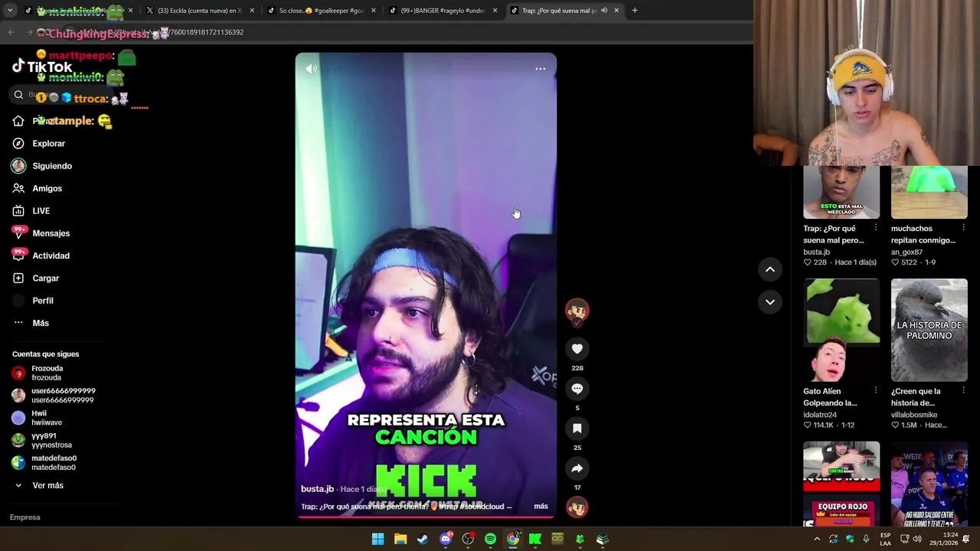Save video with bookmark icon
Screen dimensions: 980x551
(577, 429)
